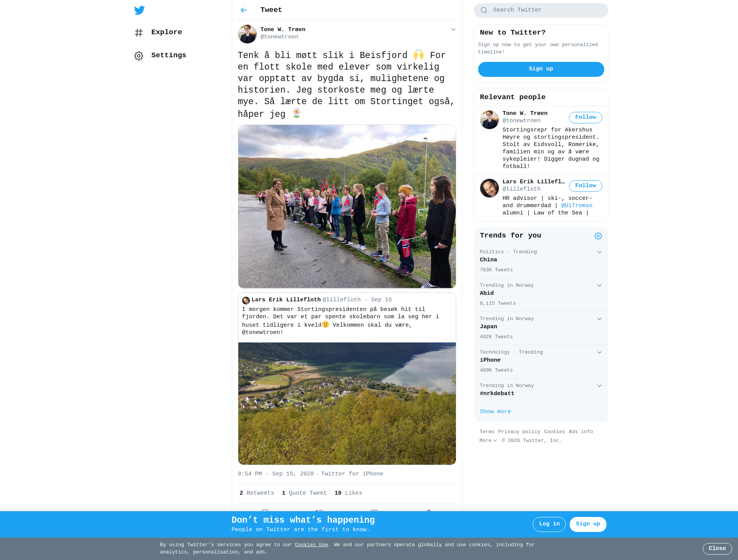The height and width of the screenshot is (560, 738).
Task: Open Settings via the gear icon
Action: click(139, 56)
